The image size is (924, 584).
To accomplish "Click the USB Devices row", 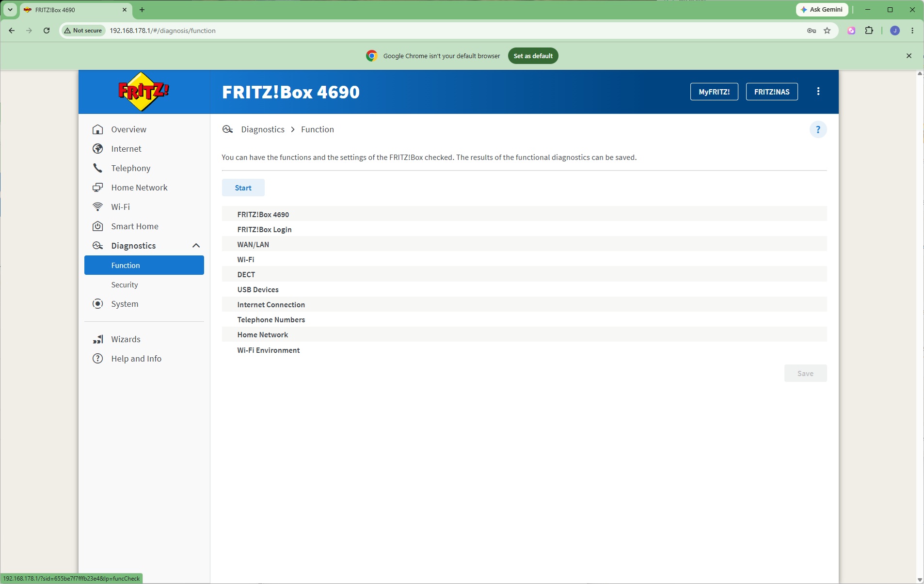I will [x=525, y=289].
